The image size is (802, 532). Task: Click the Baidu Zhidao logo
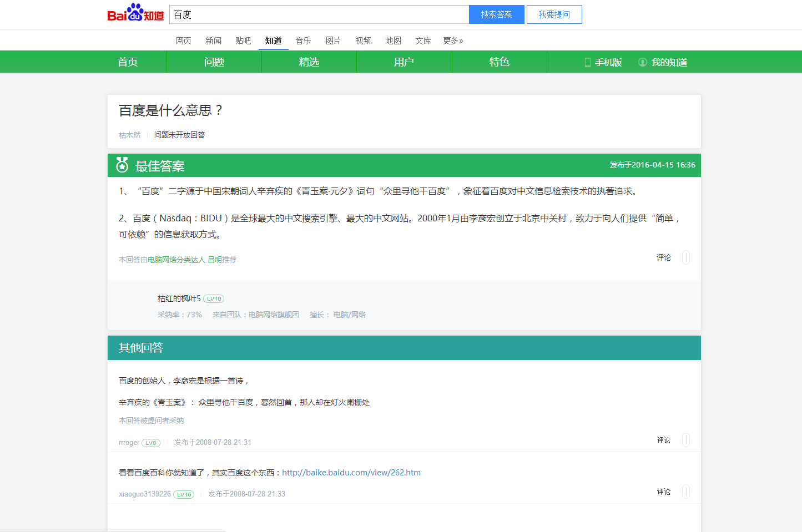[135, 13]
